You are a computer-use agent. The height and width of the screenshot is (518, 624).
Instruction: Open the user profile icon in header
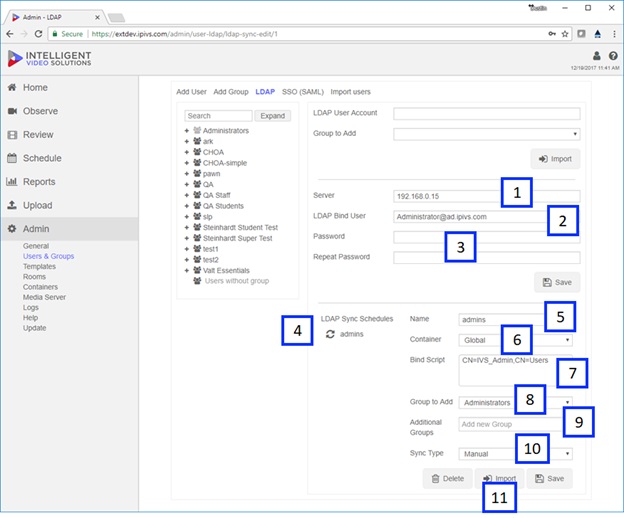[597, 56]
